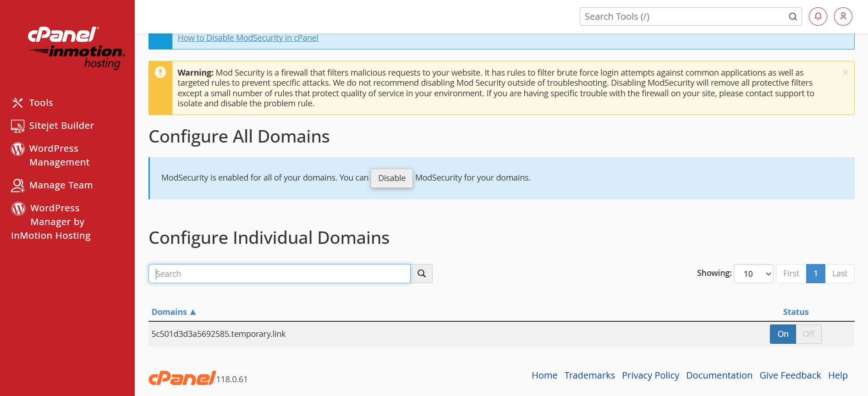
Task: Sort by Domains column header
Action: [169, 312]
